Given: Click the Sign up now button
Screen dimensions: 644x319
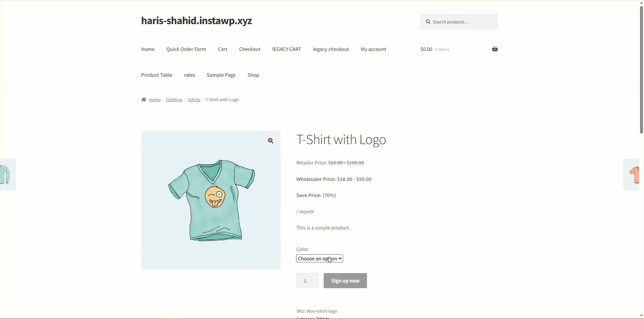Looking at the screenshot, I should pos(345,281).
